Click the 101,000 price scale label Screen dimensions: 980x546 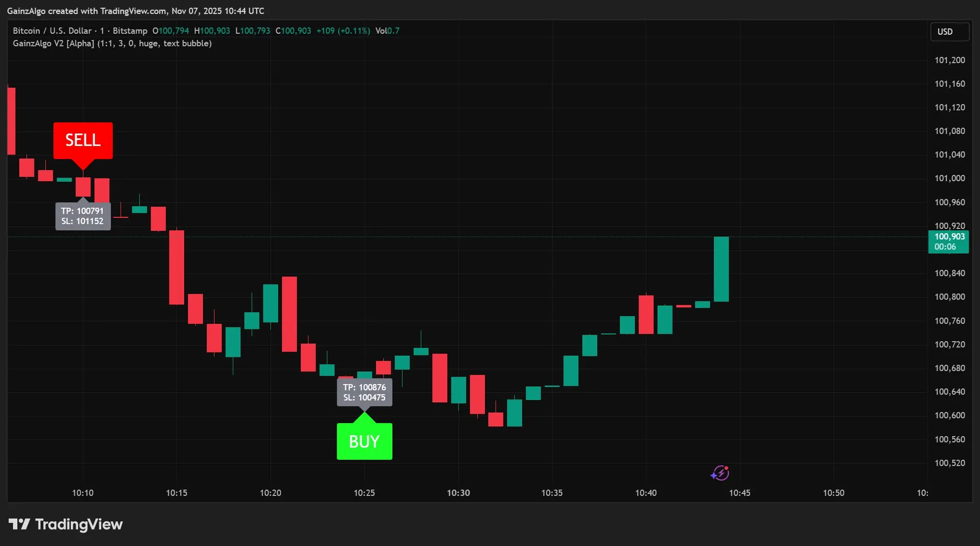pos(949,178)
